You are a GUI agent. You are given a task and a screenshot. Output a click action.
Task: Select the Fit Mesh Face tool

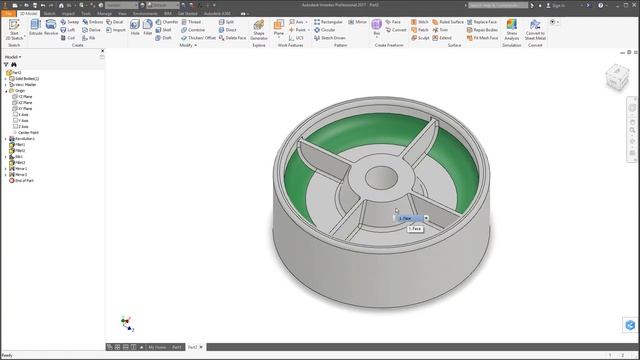483,38
